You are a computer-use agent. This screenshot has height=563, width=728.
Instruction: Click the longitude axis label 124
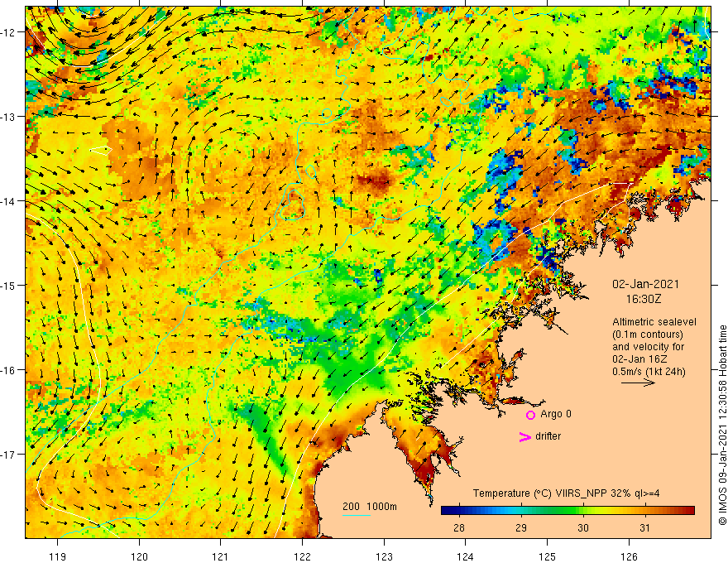coord(466,556)
